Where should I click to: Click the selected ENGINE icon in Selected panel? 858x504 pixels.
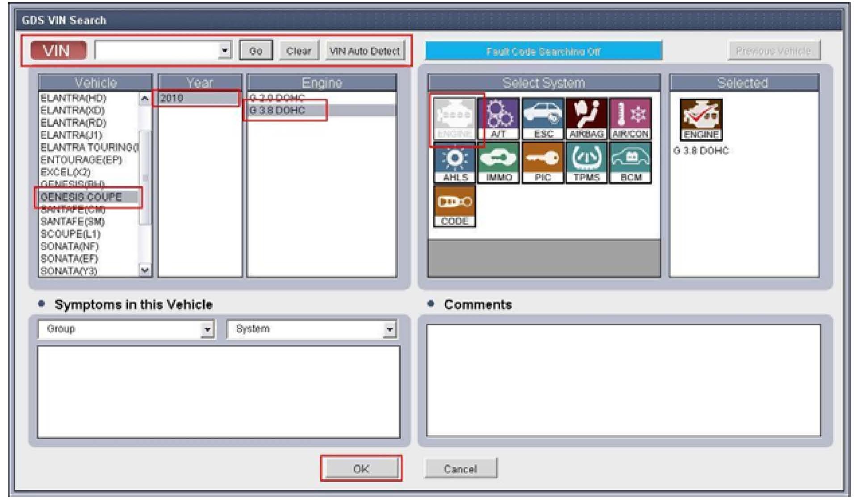click(700, 119)
